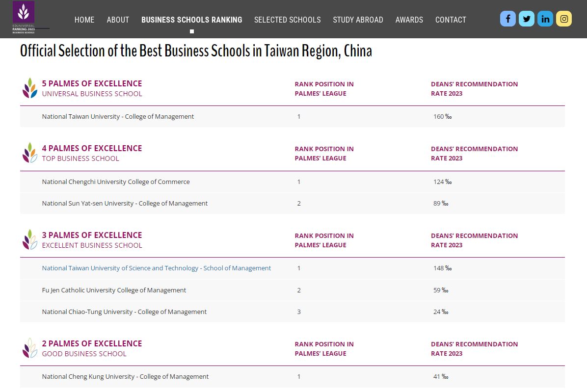This screenshot has width=587, height=392.
Task: Click Fu Jen Catholic University College of Management
Action: click(x=114, y=290)
